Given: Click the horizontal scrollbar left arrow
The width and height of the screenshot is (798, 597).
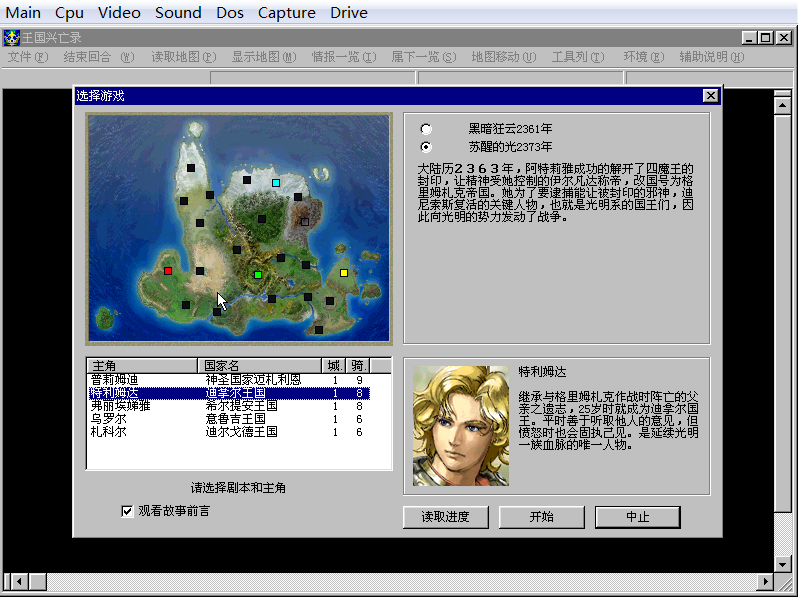Looking at the screenshot, I should [19, 581].
